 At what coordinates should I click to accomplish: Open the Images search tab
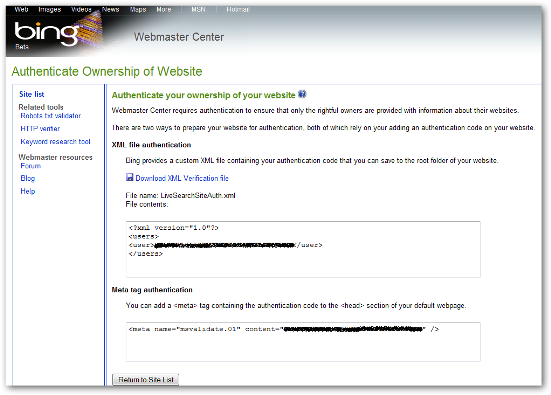click(50, 9)
